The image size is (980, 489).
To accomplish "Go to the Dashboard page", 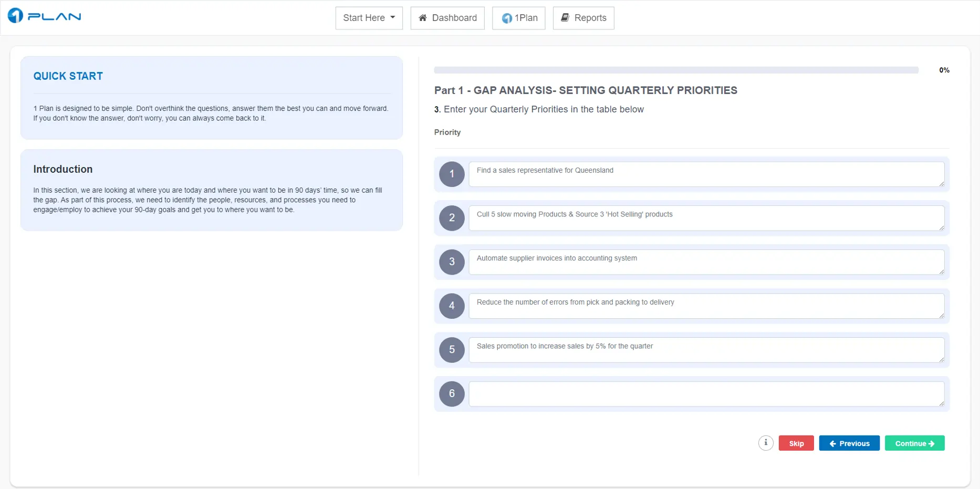I will coord(447,18).
